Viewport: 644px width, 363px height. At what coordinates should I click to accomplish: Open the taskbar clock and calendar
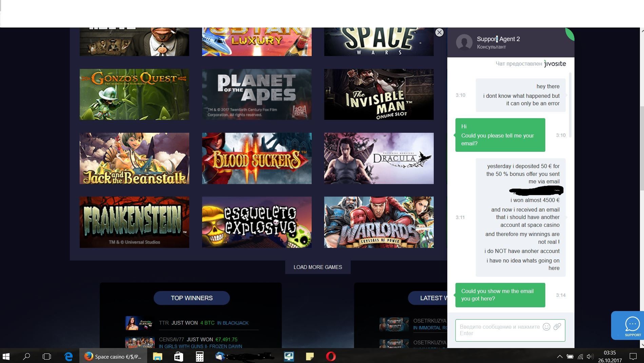click(610, 357)
